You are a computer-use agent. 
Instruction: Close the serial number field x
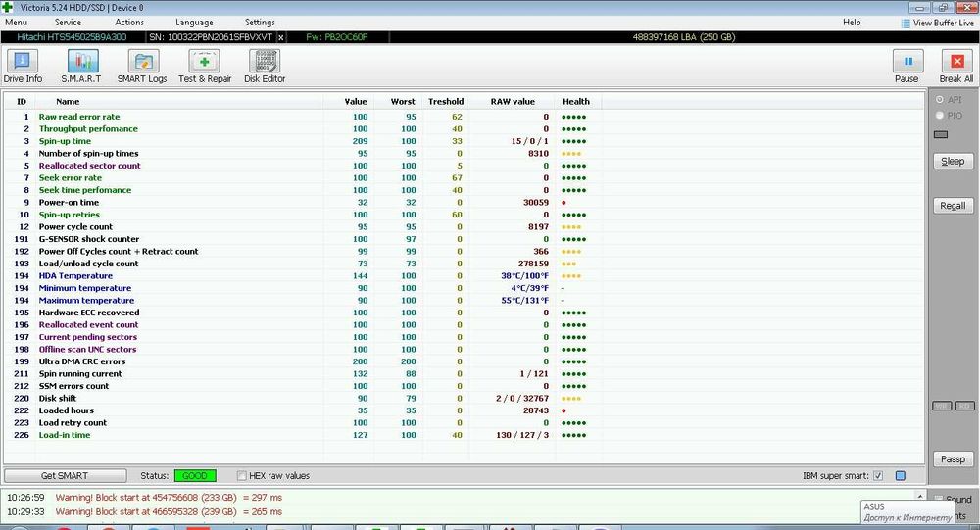pos(280,37)
